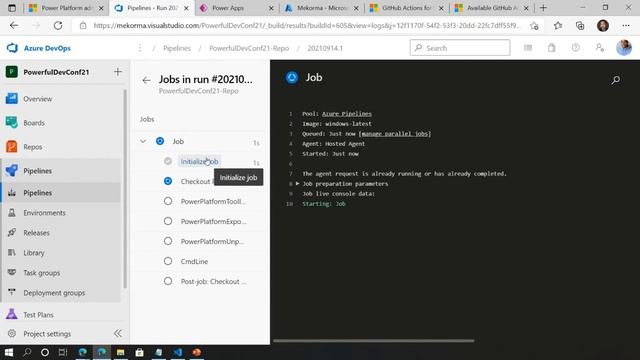Viewport: 640px width, 360px height.
Task: Select the PowerPlatformUnp... step
Action: pyautogui.click(x=212, y=241)
